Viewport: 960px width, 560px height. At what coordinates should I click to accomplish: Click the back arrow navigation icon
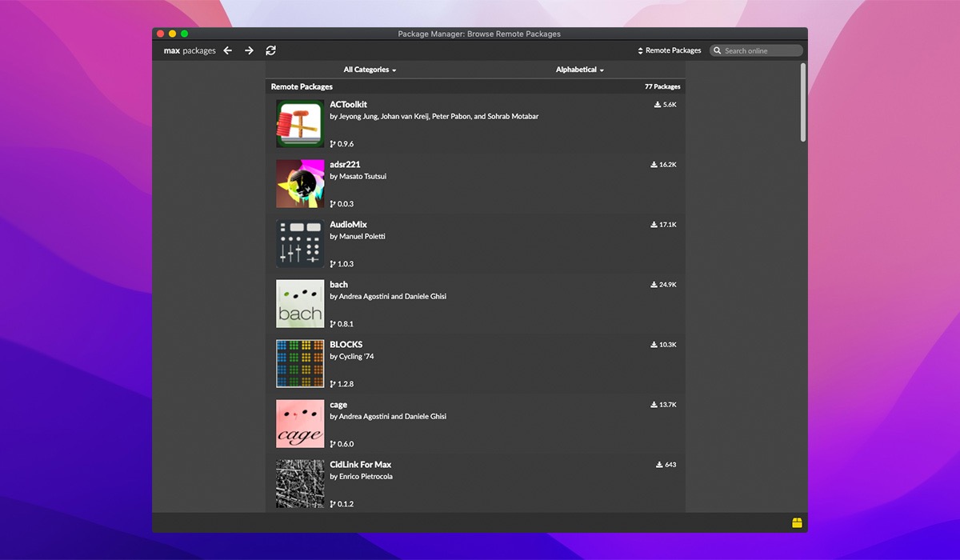point(228,50)
